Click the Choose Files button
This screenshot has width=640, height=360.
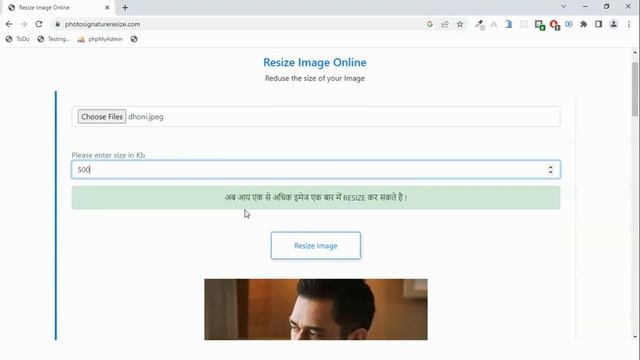102,117
